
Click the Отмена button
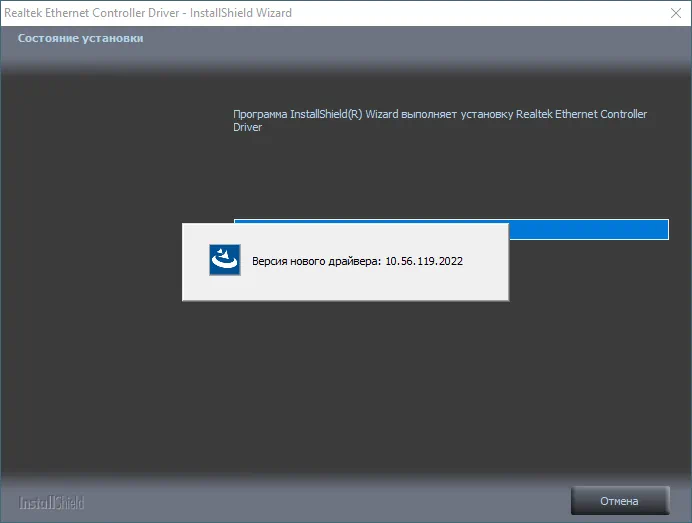coord(620,500)
